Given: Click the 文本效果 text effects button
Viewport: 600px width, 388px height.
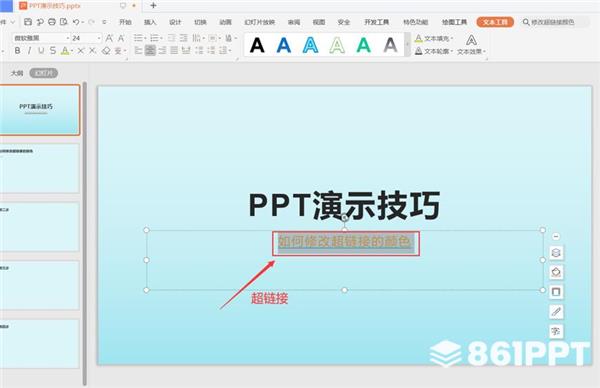Looking at the screenshot, I should pos(471,45).
